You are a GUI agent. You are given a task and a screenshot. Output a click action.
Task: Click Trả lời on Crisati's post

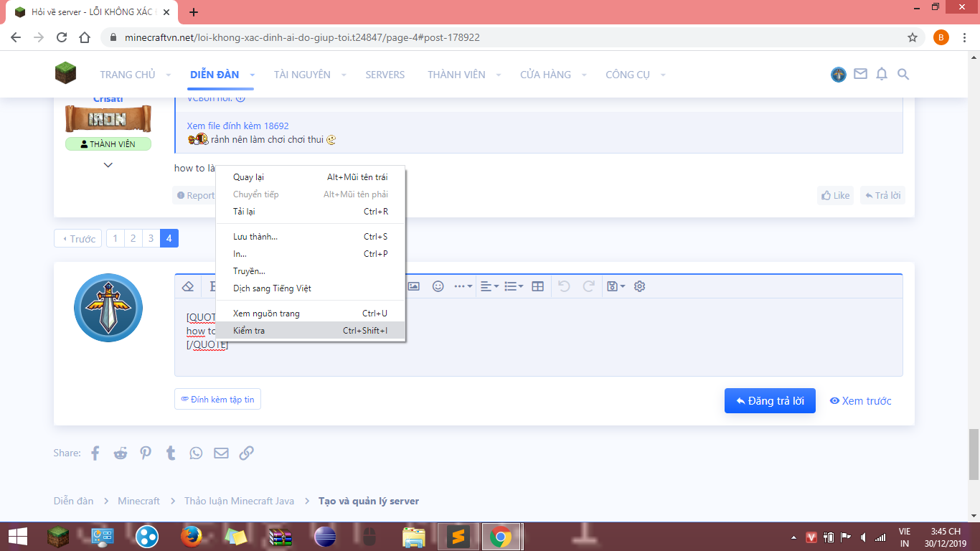click(882, 195)
